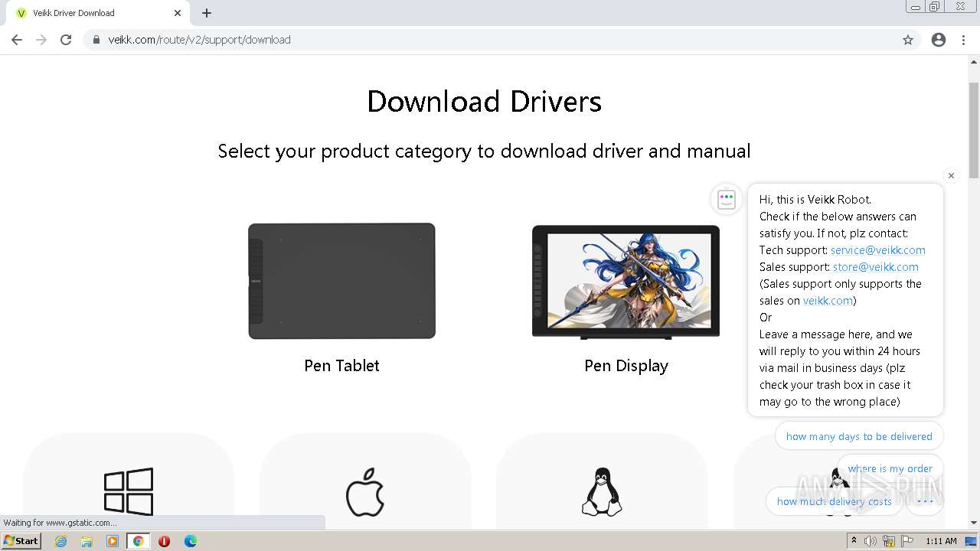Select the Veikk Driver Download tab
This screenshot has width=980, height=551.
98,13
